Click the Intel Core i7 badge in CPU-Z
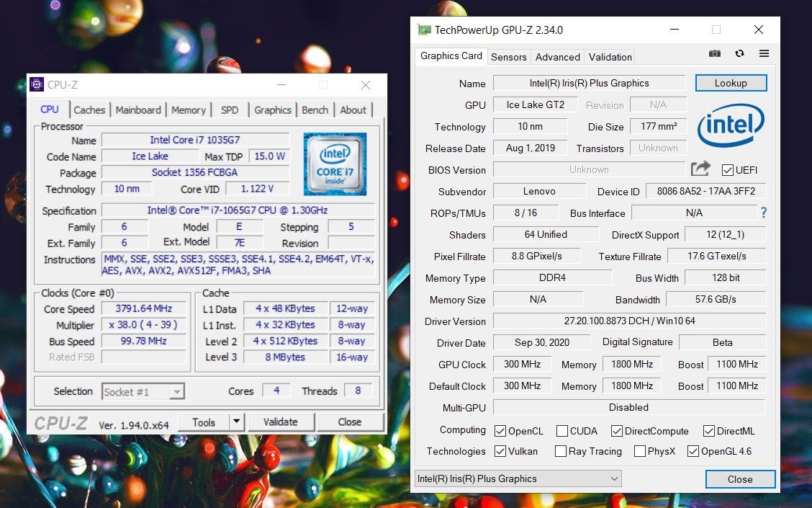The width and height of the screenshot is (812, 508). (x=335, y=164)
